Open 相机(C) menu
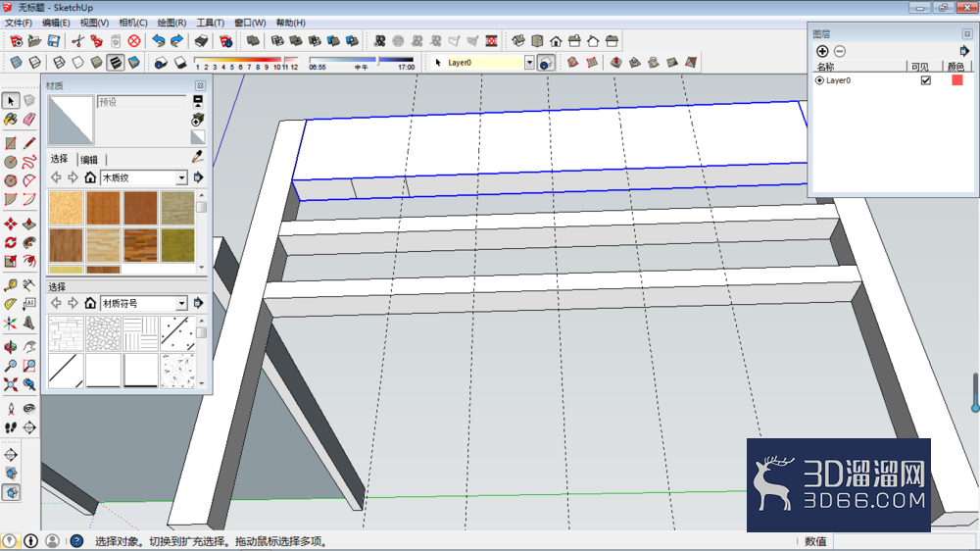This screenshot has height=551, width=980. tap(132, 23)
